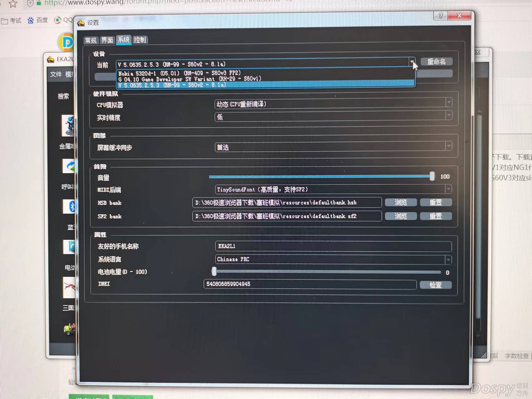Click the SF2 bank path field

coord(287,216)
